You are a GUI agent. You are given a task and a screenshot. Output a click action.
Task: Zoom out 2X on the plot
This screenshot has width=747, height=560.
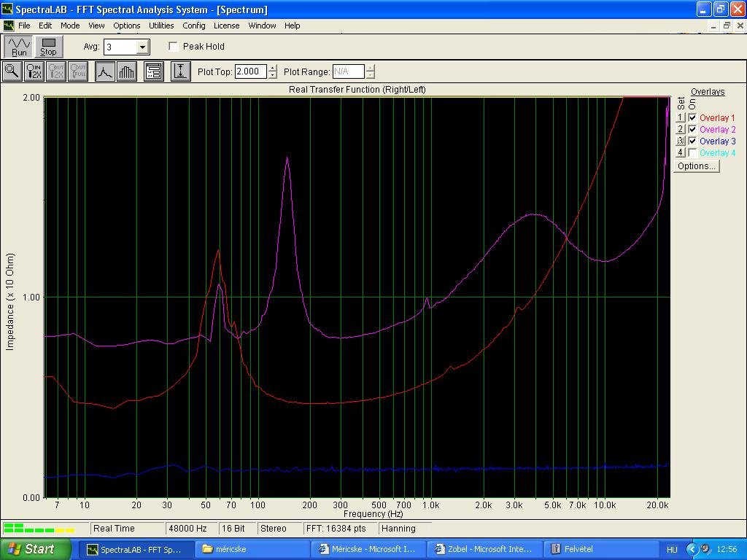coord(55,71)
